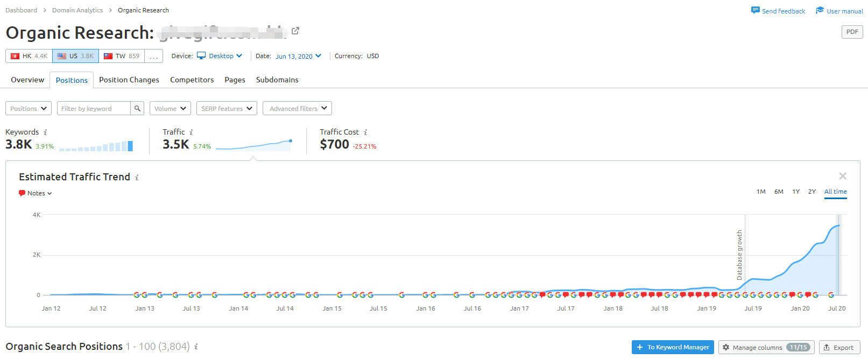868x359 pixels.
Task: Set chart range to 1M
Action: (x=761, y=192)
